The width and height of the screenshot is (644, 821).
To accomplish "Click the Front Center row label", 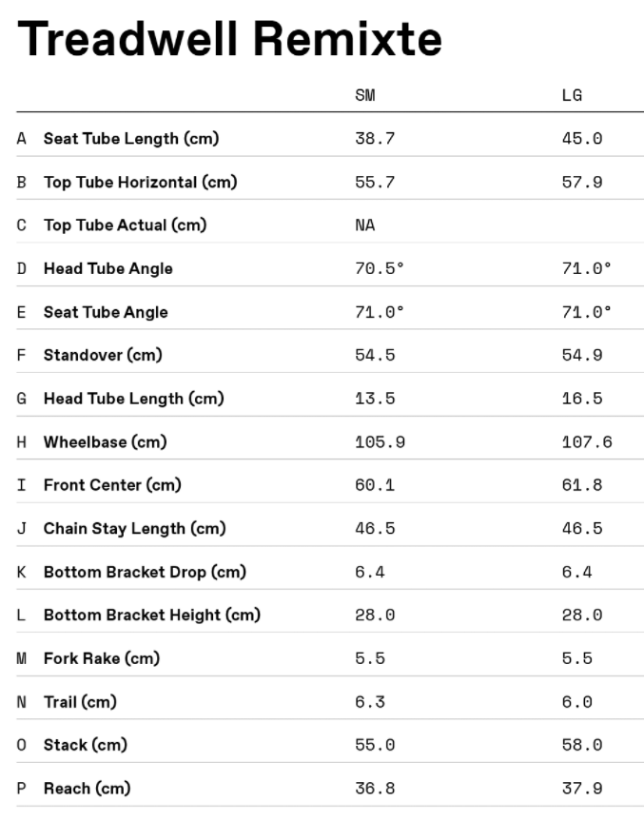I will click(112, 485).
